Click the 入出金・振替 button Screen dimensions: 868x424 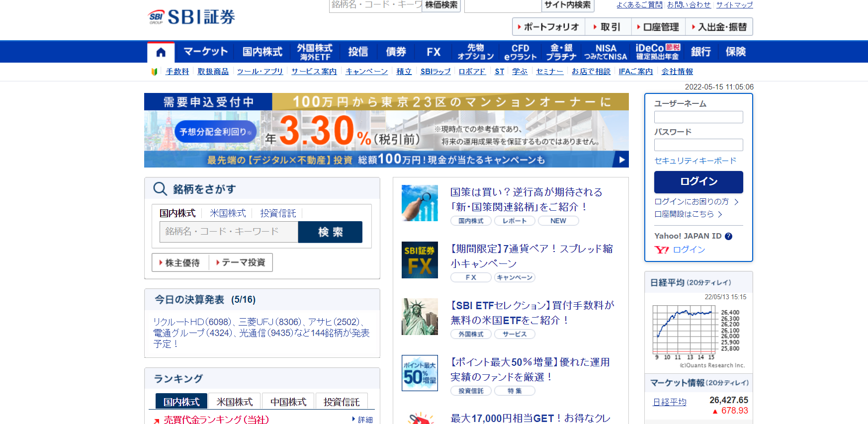719,27
